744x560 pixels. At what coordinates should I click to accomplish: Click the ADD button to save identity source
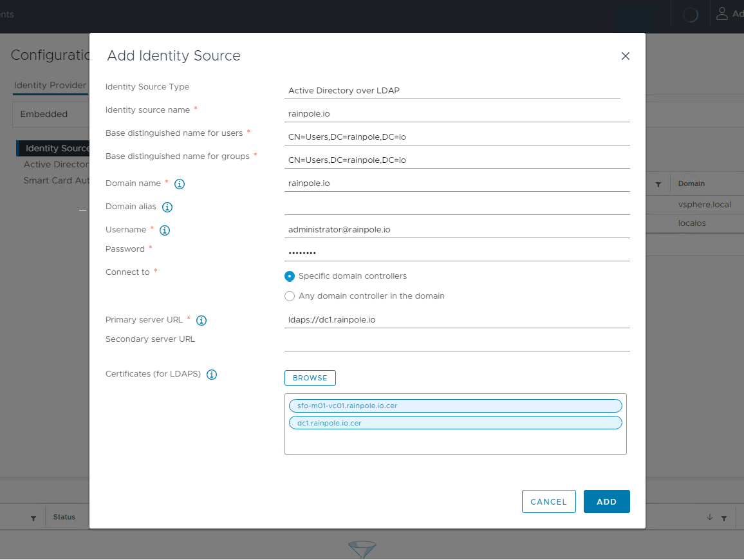[x=606, y=501]
